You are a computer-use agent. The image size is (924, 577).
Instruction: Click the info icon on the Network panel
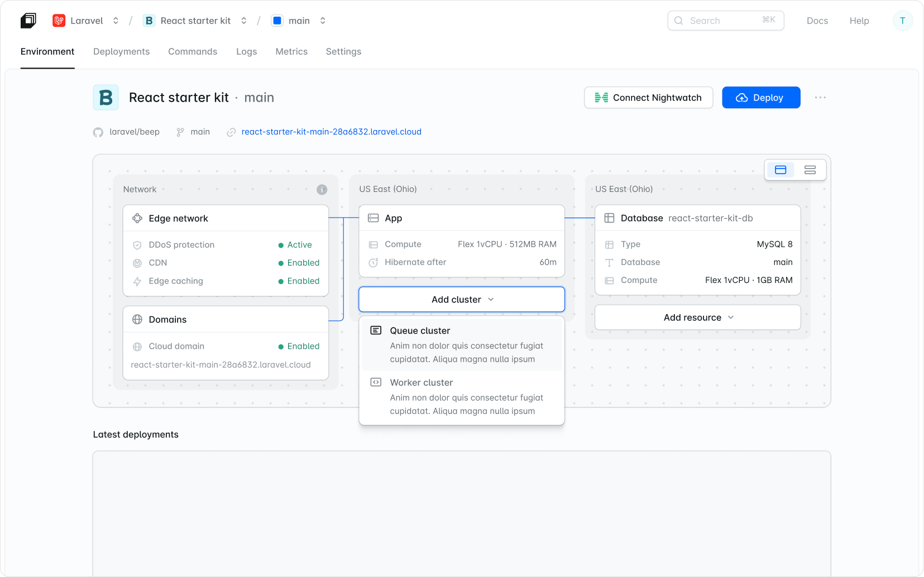click(322, 189)
